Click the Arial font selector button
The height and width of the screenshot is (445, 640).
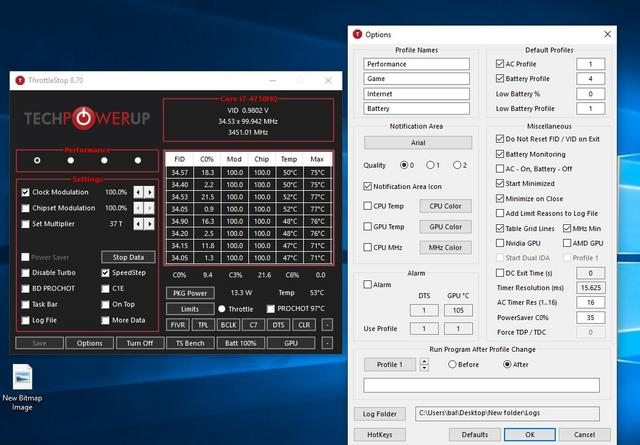point(417,143)
